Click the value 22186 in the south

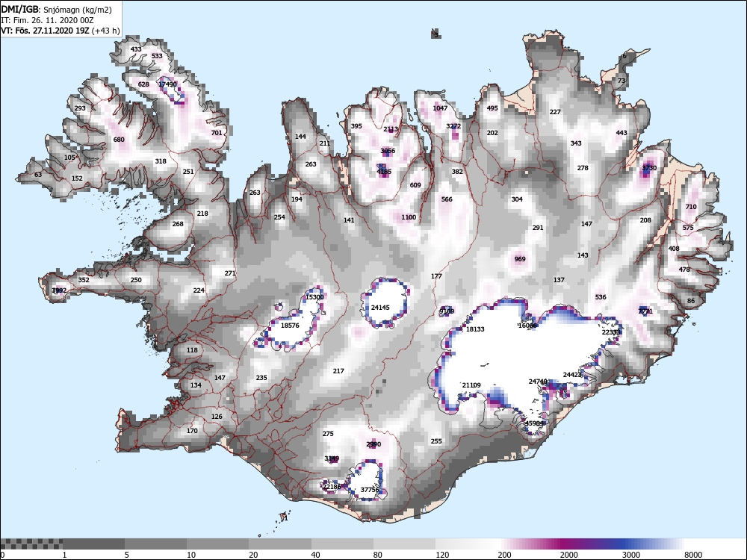(332, 487)
